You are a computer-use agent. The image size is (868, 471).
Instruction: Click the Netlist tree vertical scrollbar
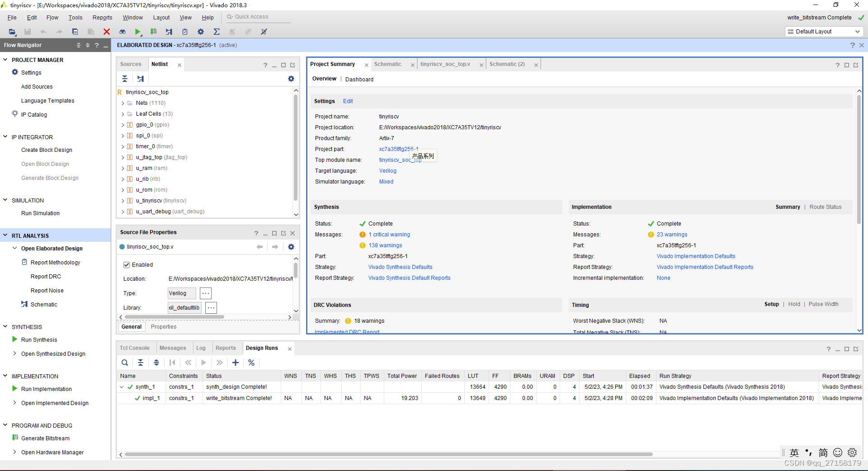296,147
